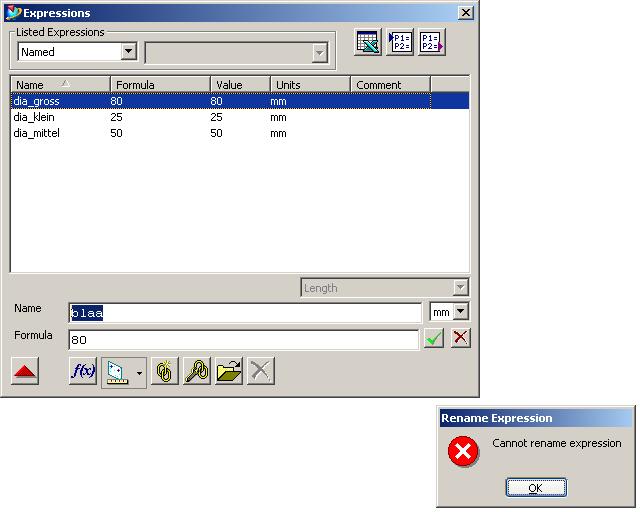
Task: Click OK in the Rename Expression dialog
Action: pos(536,488)
